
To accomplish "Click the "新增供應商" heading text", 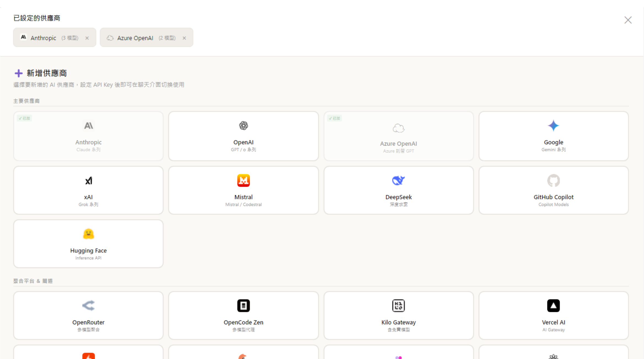I will pos(47,73).
